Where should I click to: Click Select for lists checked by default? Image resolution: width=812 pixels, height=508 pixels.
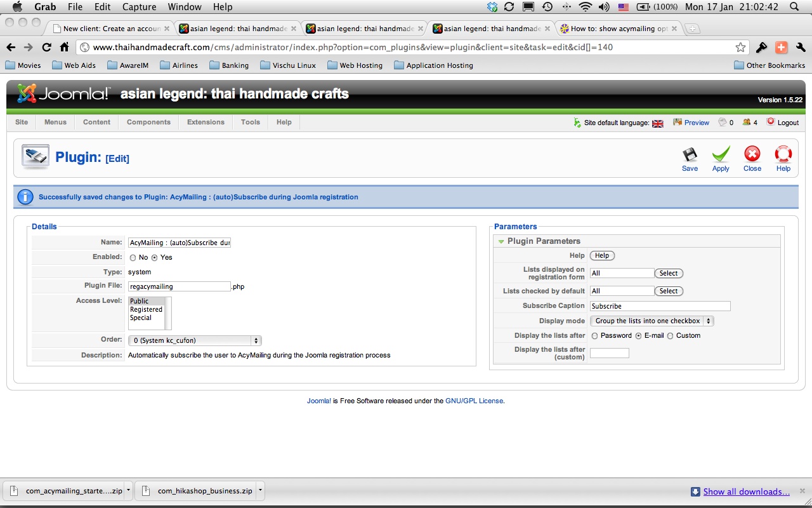click(669, 291)
